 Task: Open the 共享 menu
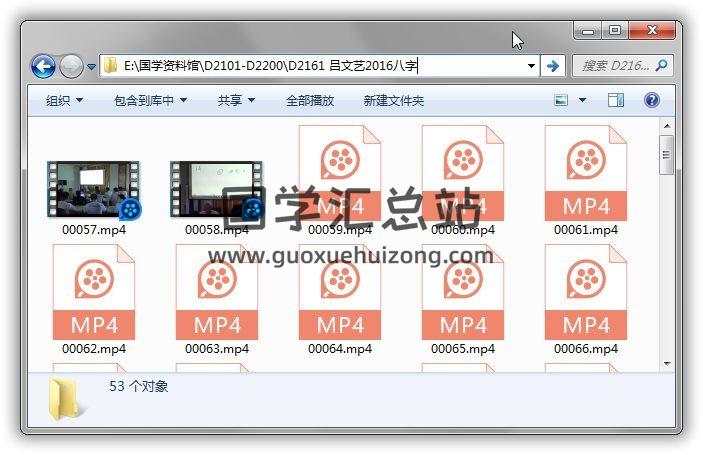pos(236,101)
